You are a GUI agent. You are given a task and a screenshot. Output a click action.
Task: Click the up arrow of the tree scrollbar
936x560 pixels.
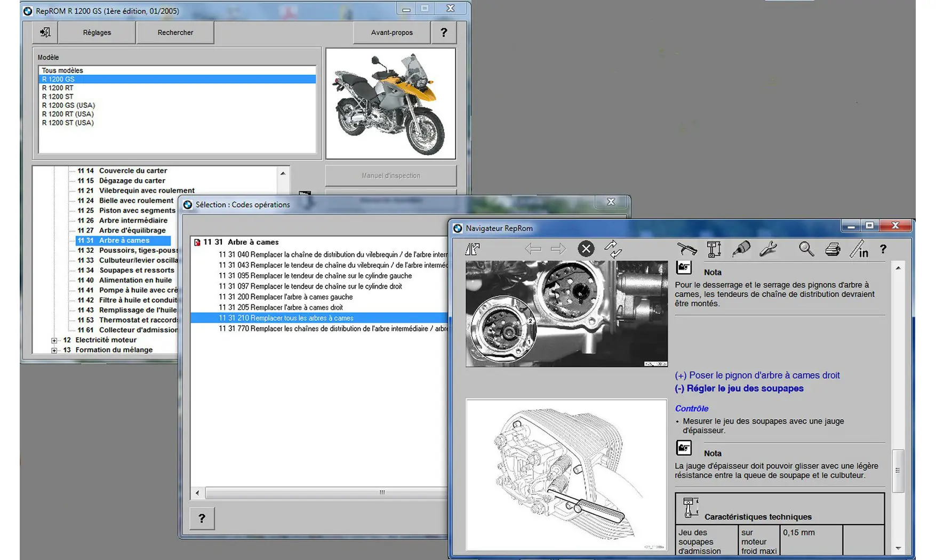(283, 173)
